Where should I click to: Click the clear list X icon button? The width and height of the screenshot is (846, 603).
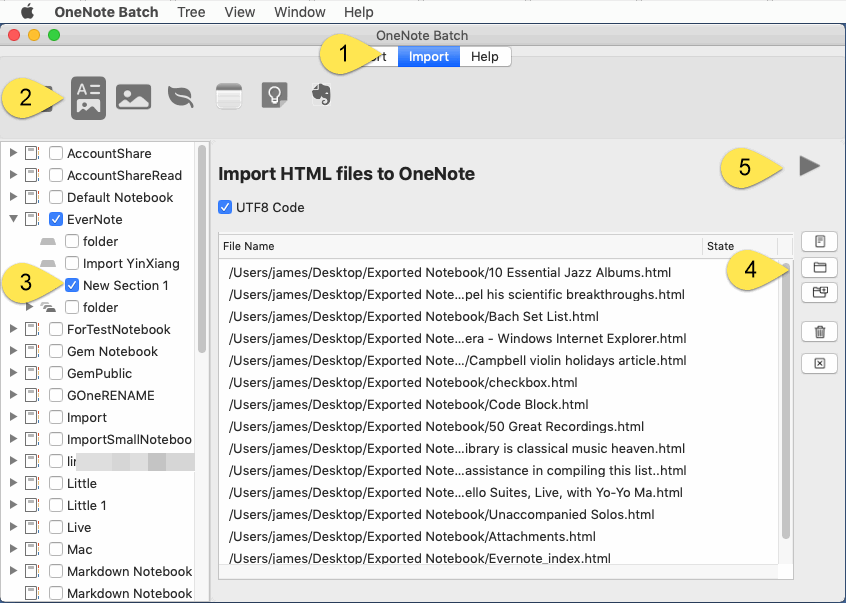point(820,364)
